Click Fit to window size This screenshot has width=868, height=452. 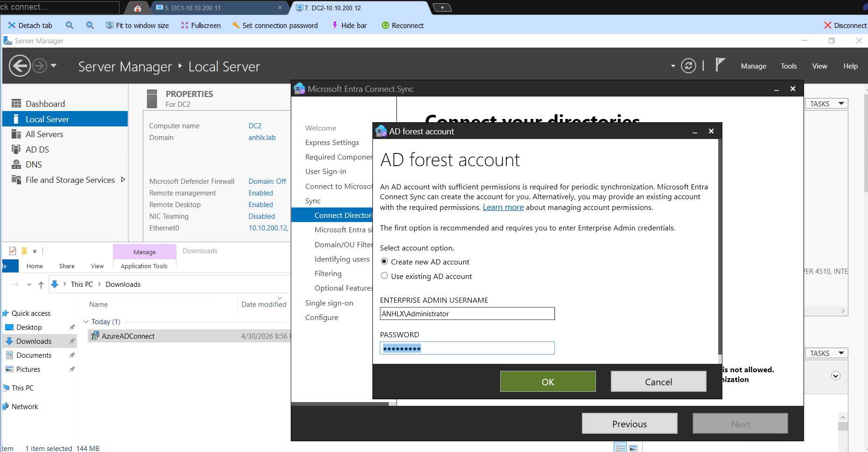point(137,25)
